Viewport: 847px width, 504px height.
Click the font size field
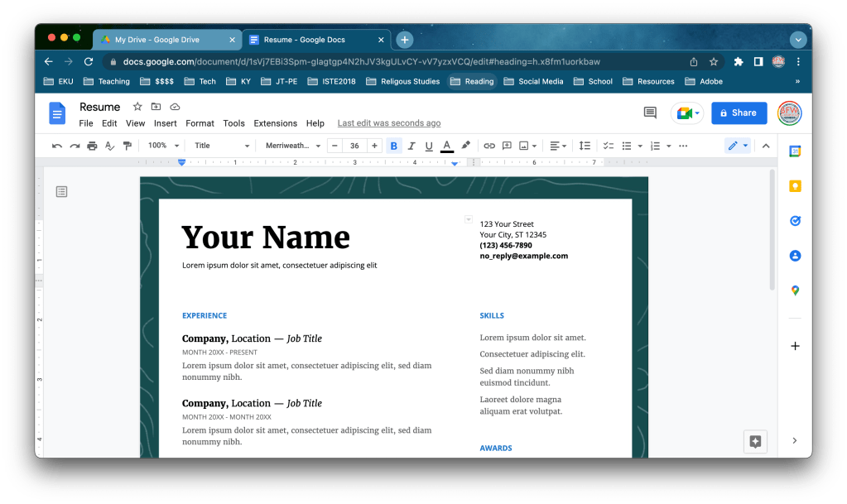coord(354,146)
